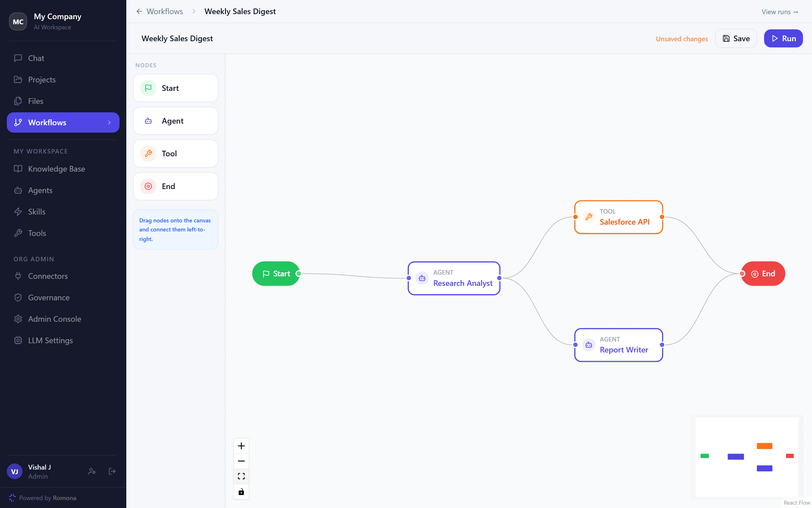Click the orange node in the minimap
This screenshot has width=812, height=508.
(764, 446)
